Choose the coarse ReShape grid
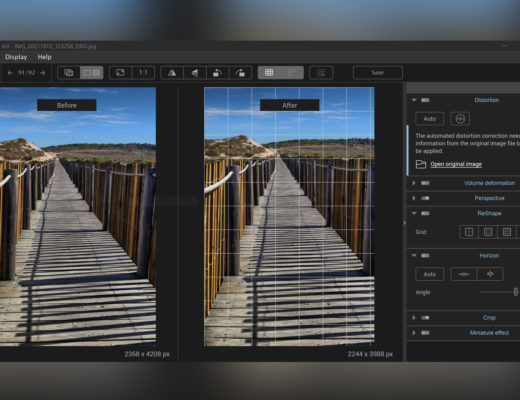 [x=469, y=232]
